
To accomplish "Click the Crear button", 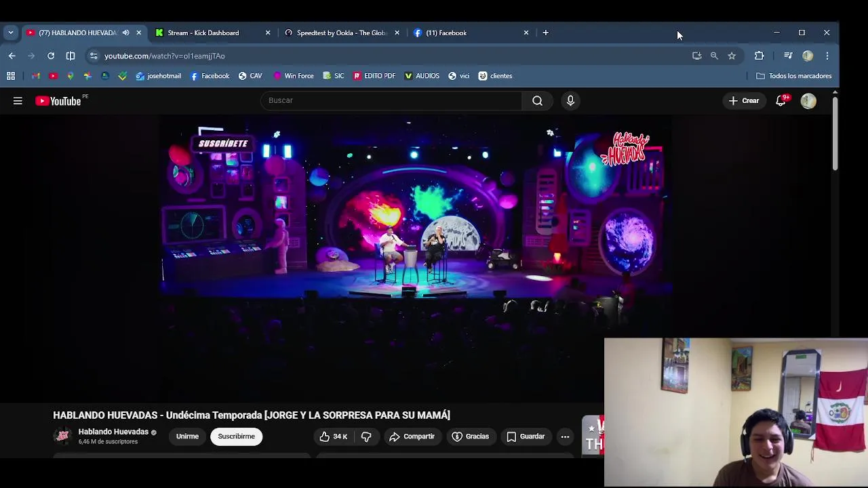I will coord(744,100).
